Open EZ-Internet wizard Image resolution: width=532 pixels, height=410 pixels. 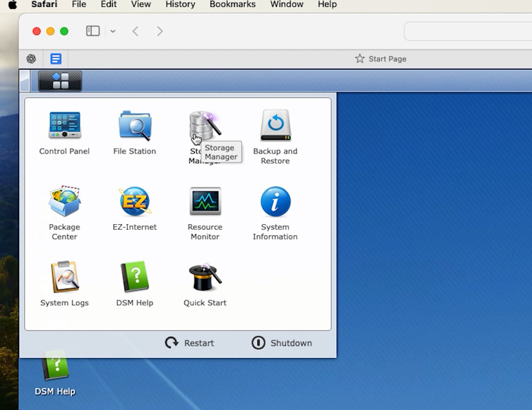point(134,208)
